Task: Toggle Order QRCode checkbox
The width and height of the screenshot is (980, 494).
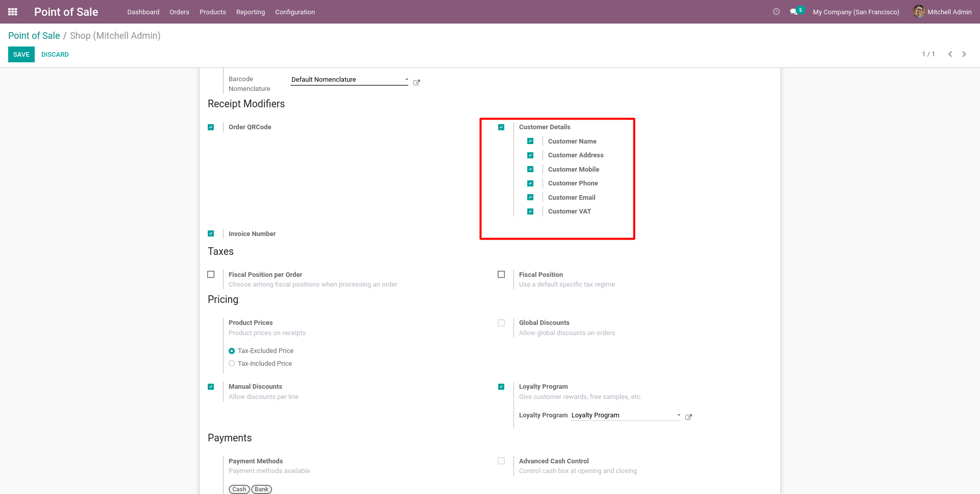Action: [x=211, y=127]
